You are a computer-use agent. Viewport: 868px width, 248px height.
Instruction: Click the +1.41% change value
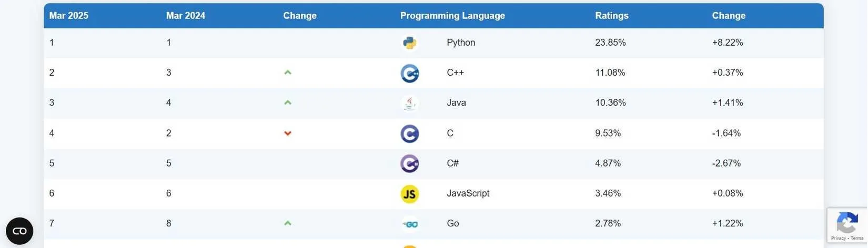(x=728, y=102)
